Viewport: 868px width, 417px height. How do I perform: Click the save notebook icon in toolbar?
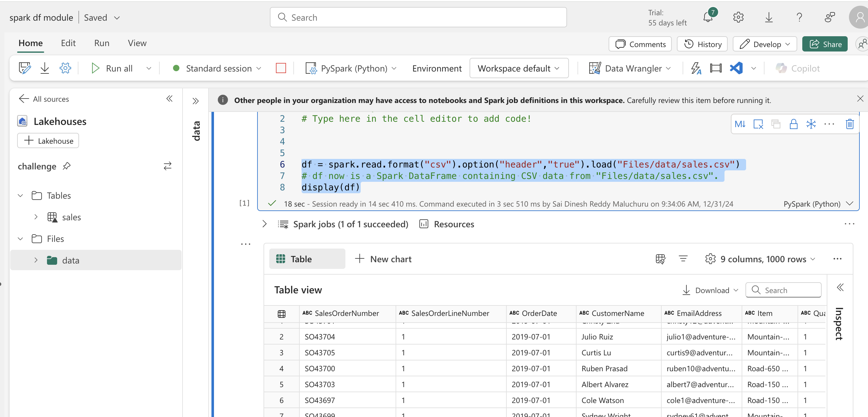click(24, 68)
